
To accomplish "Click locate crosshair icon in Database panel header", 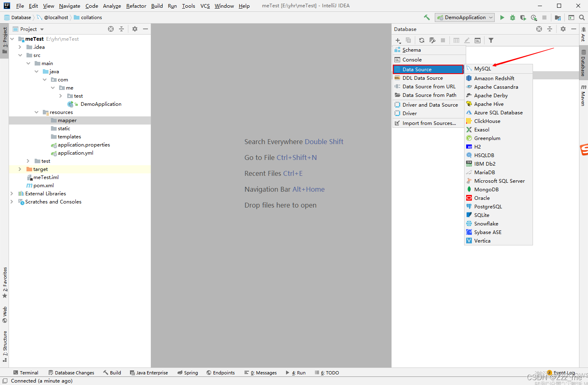I will pyautogui.click(x=539, y=29).
